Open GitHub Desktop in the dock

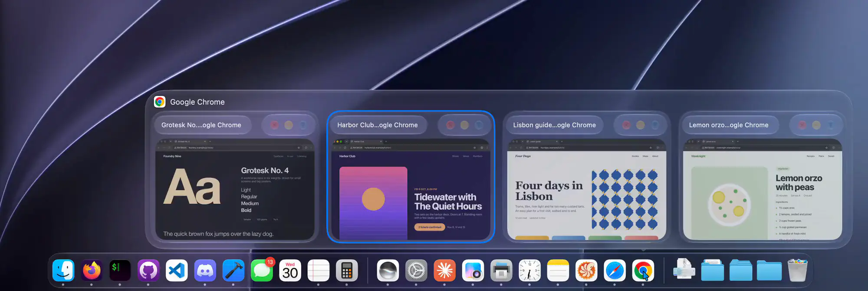(x=148, y=270)
